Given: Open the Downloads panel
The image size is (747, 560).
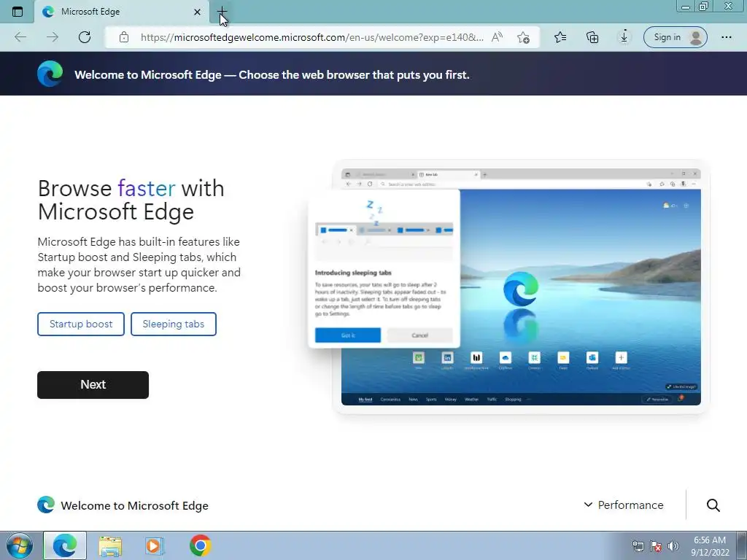Looking at the screenshot, I should pos(624,37).
